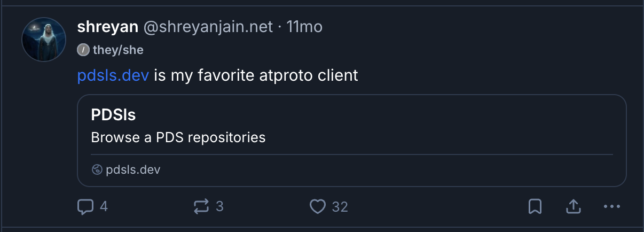This screenshot has width=644, height=232.
Task: Click the globe icon in the link card
Action: (97, 170)
